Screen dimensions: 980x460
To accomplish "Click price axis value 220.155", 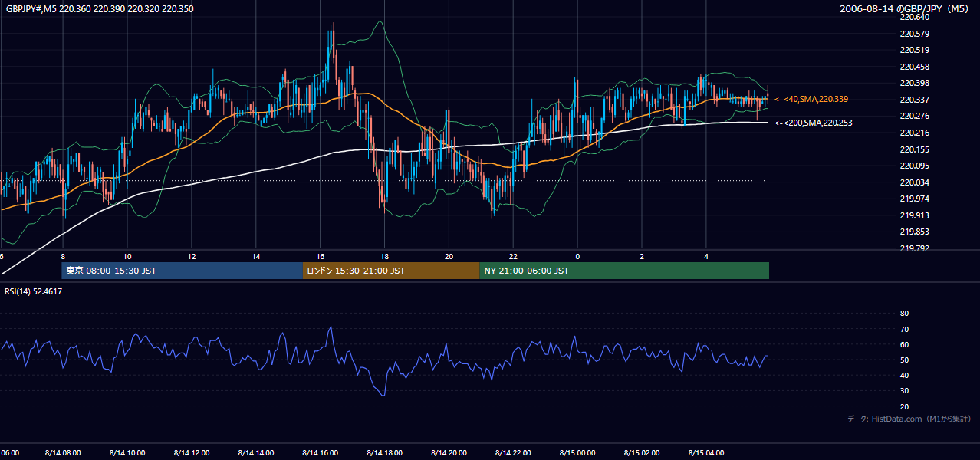I will [914, 149].
